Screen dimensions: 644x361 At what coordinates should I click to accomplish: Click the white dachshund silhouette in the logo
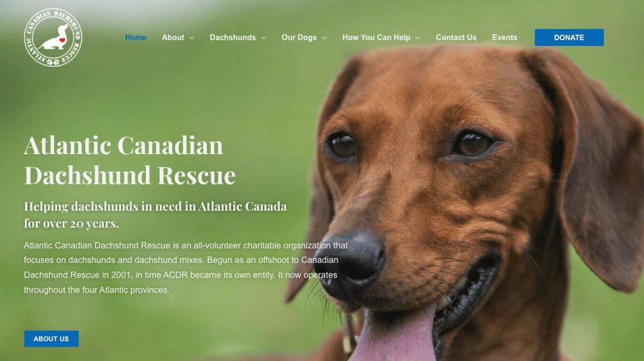[x=54, y=38]
